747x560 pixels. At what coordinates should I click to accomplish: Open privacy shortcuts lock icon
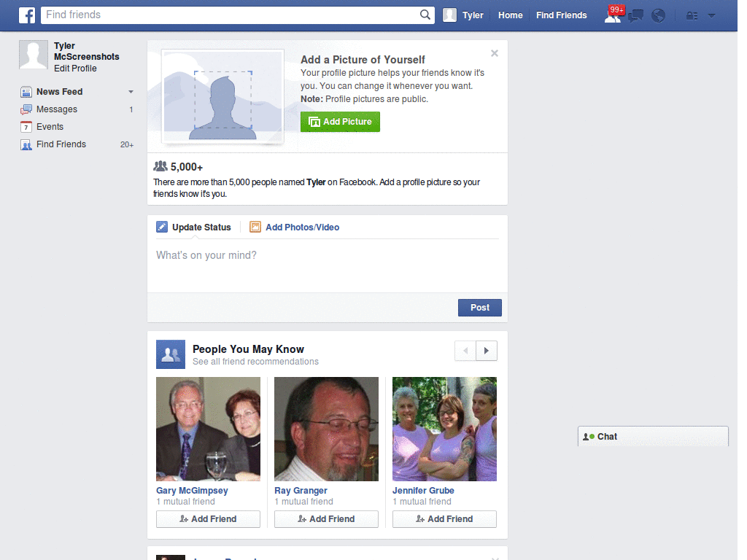[692, 16]
